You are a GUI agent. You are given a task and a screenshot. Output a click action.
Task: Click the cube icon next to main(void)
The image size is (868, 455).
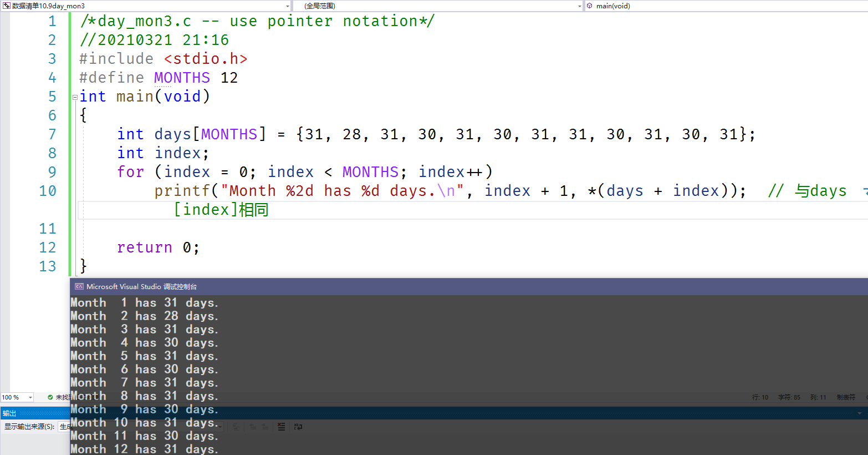[590, 6]
